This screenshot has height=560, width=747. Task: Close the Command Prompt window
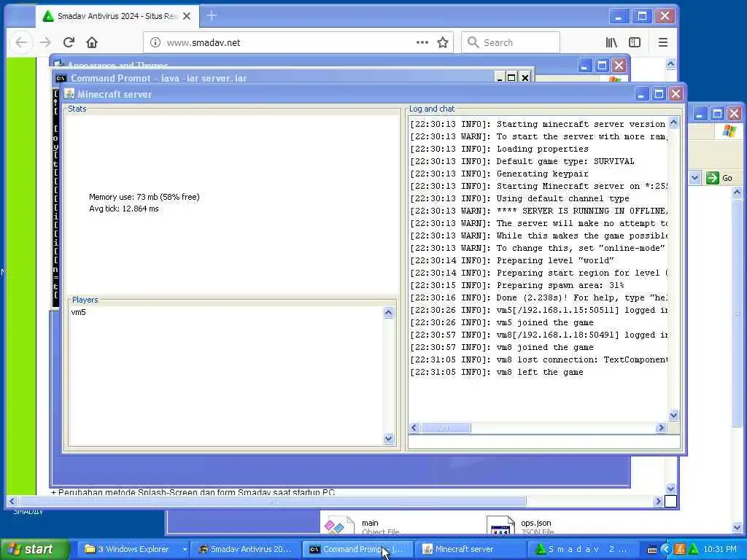click(x=525, y=77)
